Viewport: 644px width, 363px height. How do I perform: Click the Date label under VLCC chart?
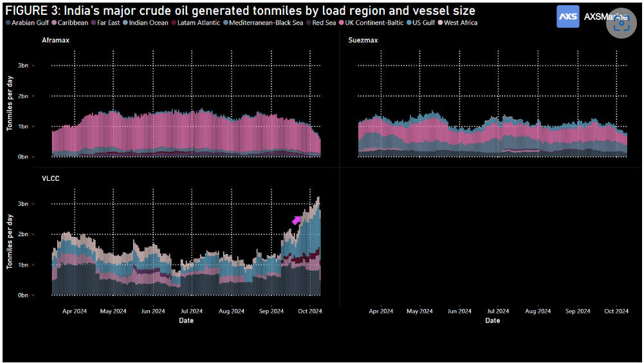[186, 321]
